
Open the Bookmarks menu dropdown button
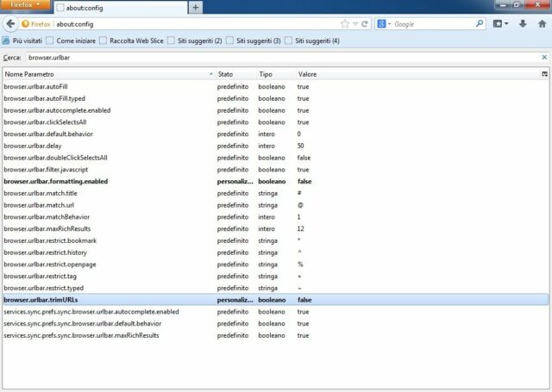pos(501,24)
